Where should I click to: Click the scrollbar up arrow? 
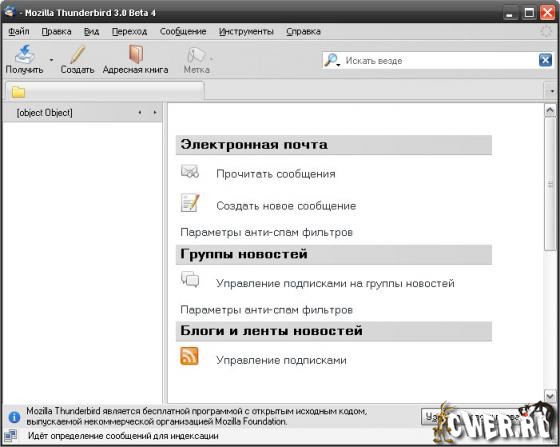coord(550,110)
